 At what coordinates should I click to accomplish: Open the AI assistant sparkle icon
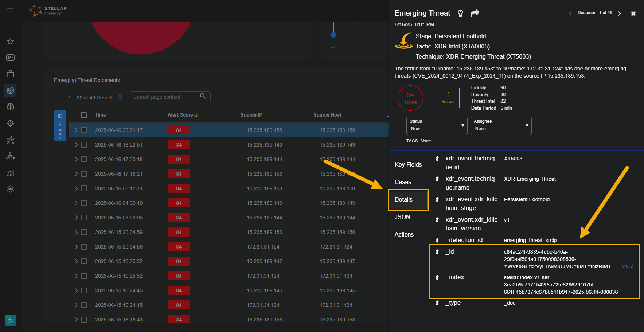(10, 320)
